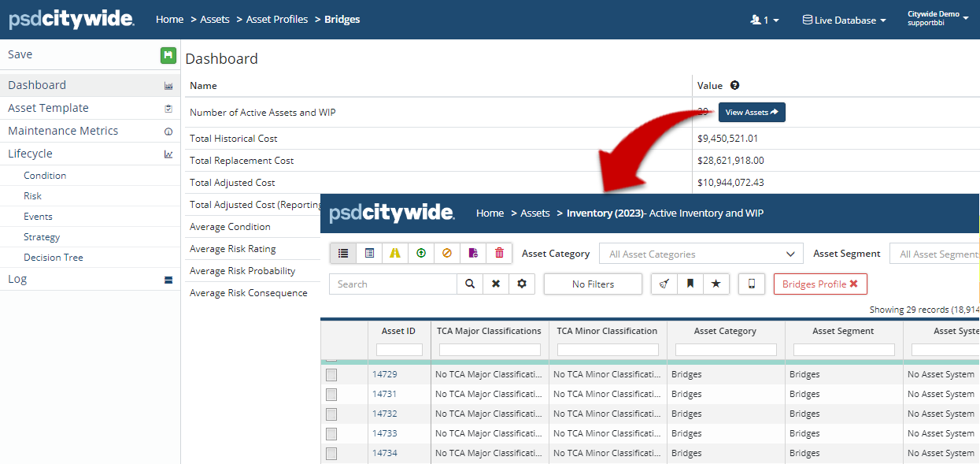Viewport: 980px width, 464px height.
Task: Select Condition under Lifecycle
Action: [45, 176]
